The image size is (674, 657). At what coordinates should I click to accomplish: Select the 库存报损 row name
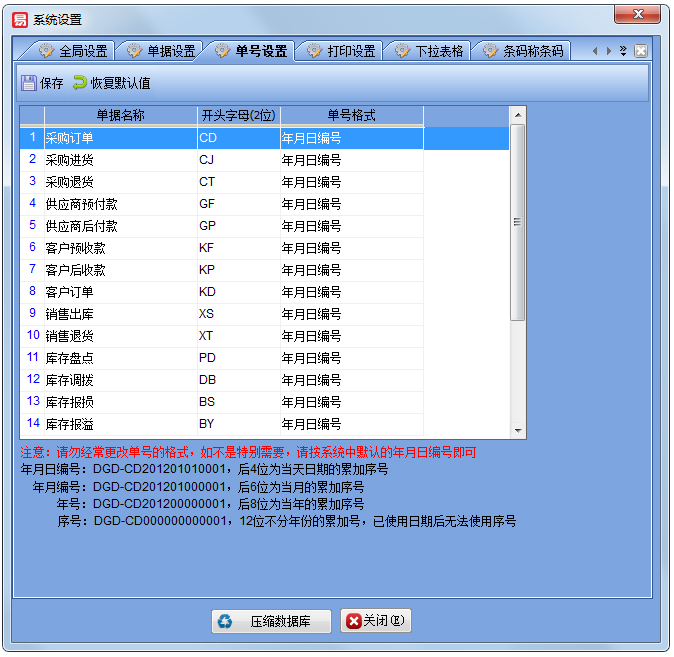pyautogui.click(x=70, y=402)
